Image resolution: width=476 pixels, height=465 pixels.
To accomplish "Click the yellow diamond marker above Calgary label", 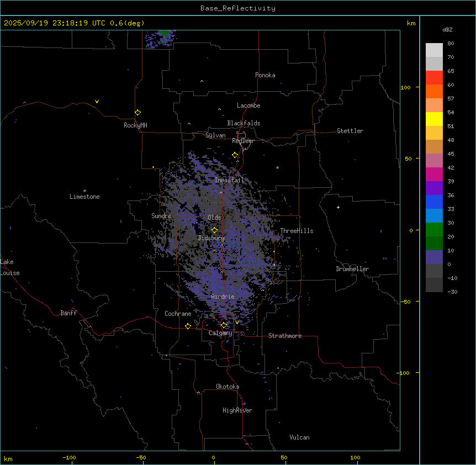I will [x=224, y=325].
